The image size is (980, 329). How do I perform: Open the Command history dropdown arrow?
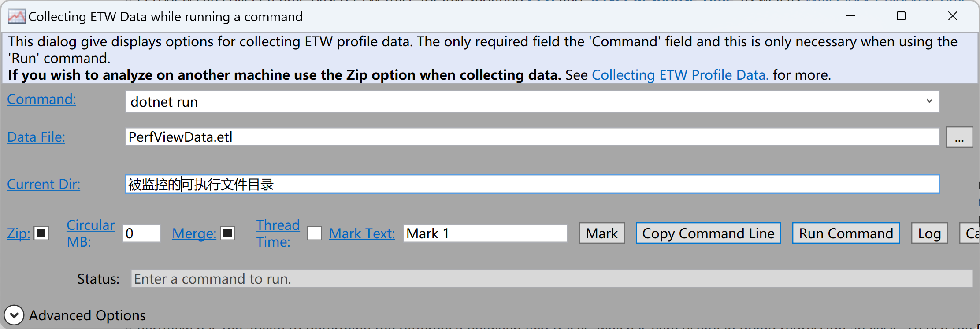(929, 101)
